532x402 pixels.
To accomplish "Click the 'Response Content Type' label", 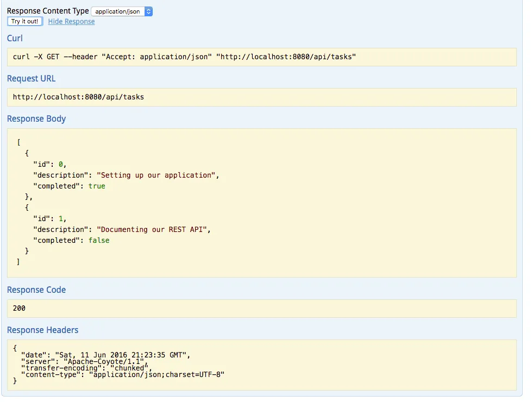I will (48, 11).
